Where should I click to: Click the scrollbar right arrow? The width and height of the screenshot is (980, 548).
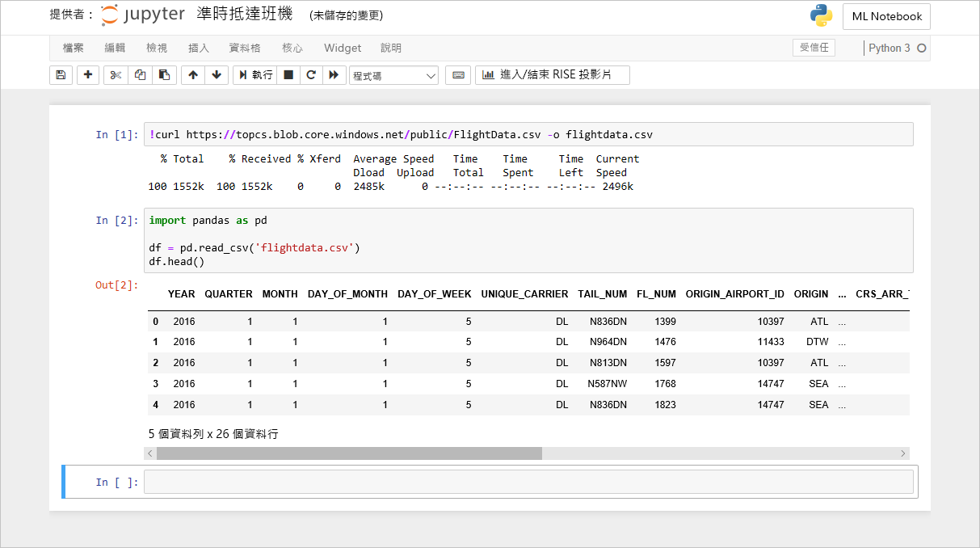tap(903, 454)
